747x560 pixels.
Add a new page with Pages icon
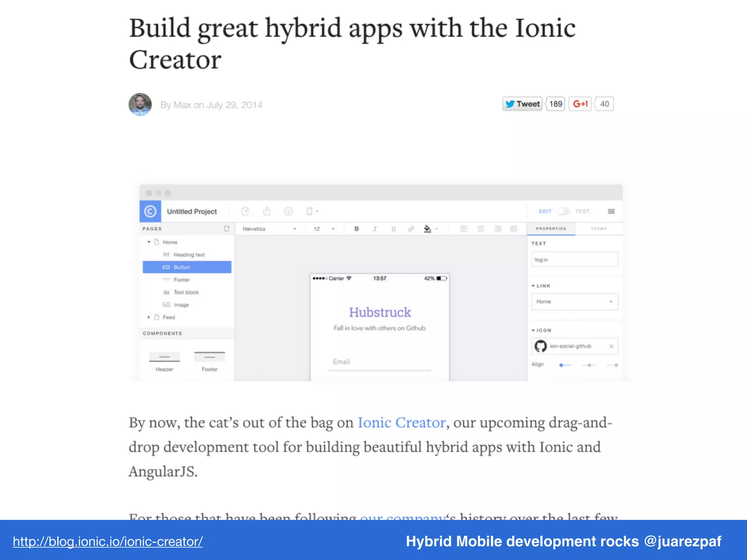227,229
